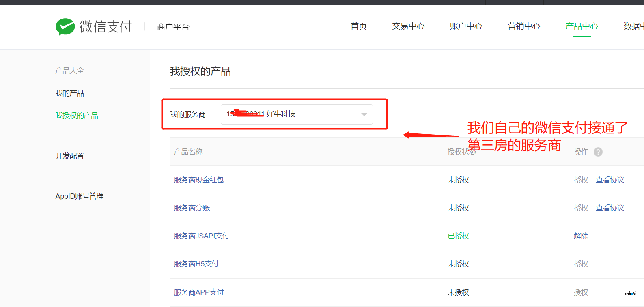Open the 服务商JSAPI支付 product link

pos(202,236)
